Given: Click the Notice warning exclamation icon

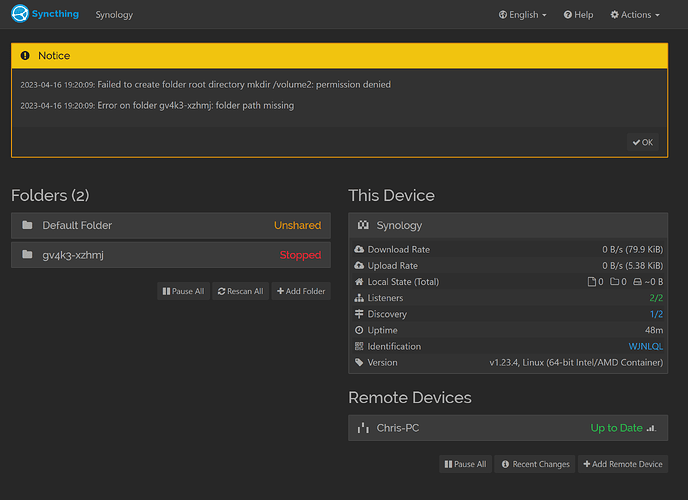Looking at the screenshot, I should 25,56.
